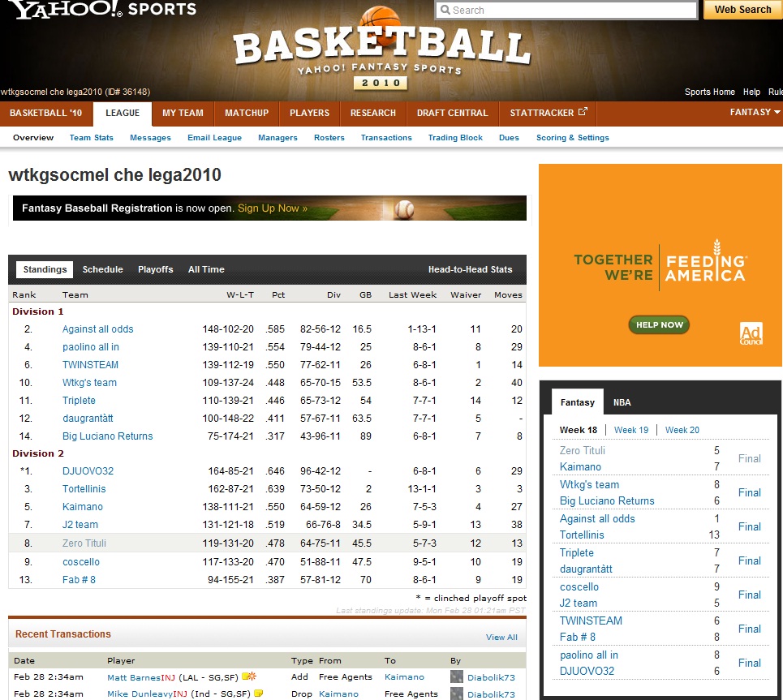783x700 pixels.
Task: Go to the DRAFT CENTRAL menu item
Action: (452, 113)
